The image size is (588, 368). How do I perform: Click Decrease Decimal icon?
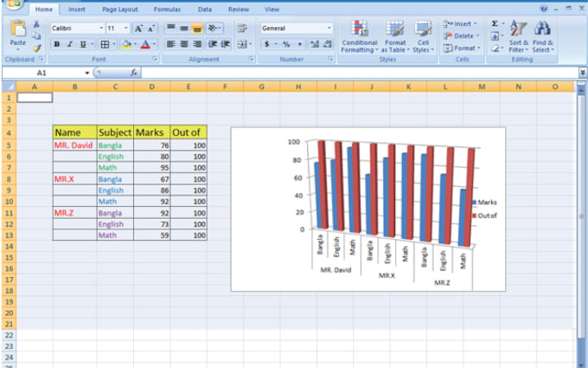pyautogui.click(x=328, y=44)
